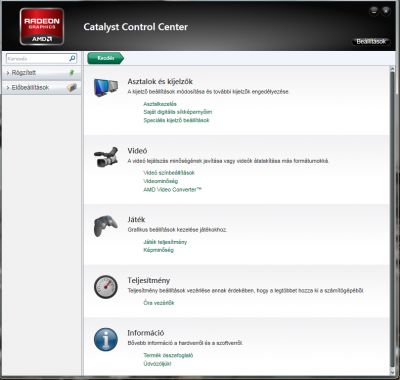Open the Óra vezérlők link

pos(159,303)
